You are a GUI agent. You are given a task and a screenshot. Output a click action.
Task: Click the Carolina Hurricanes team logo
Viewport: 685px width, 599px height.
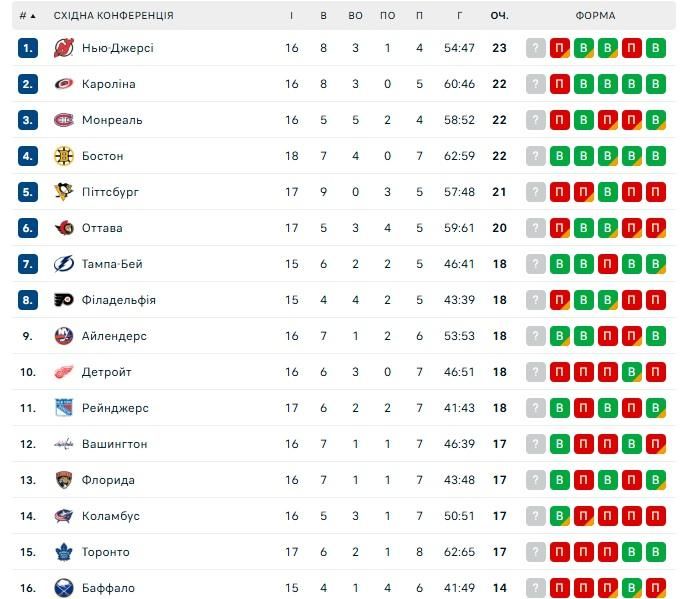[x=63, y=84]
